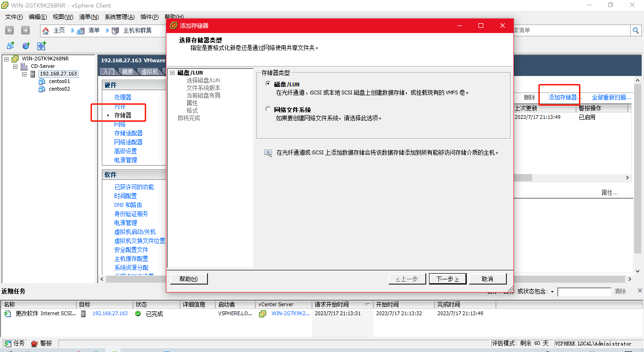Image resolution: width=644 pixels, height=352 pixels.
Task: Open the 时间配置 link
Action: (125, 196)
